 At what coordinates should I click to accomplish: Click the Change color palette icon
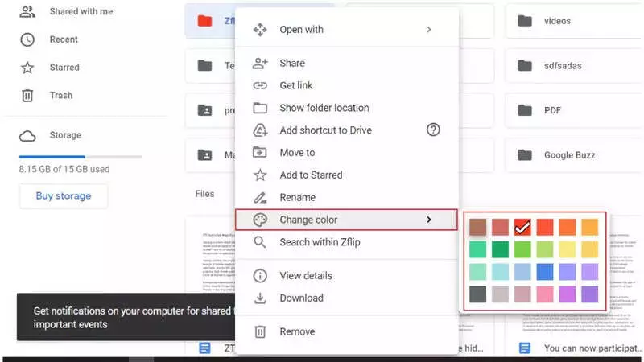260,220
